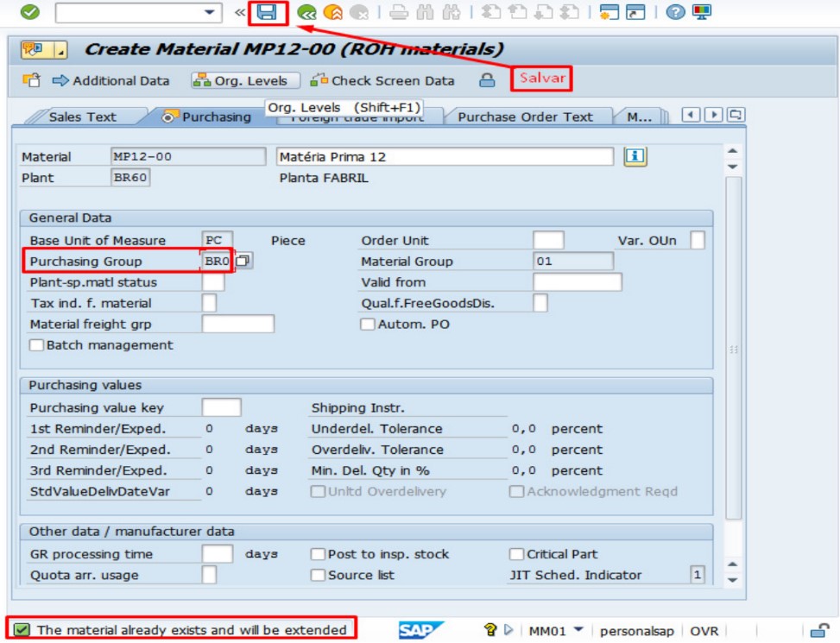
Task: Click the status bar padlock icon
Action: click(x=819, y=630)
